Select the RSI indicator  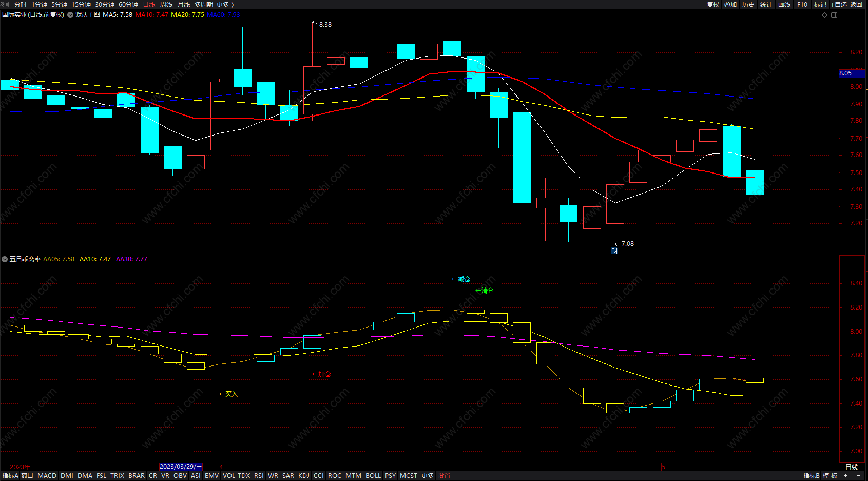click(x=259, y=476)
